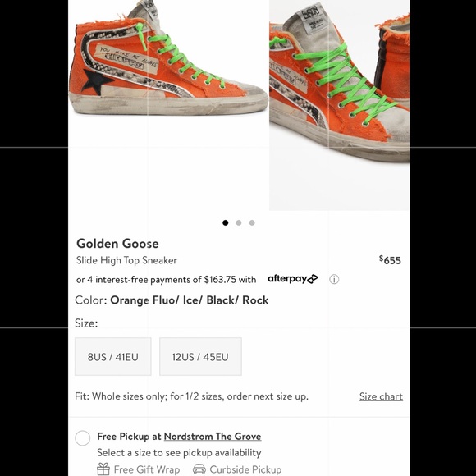The height and width of the screenshot is (476, 476).
Task: Click the Afterpay logo
Action: tap(293, 278)
